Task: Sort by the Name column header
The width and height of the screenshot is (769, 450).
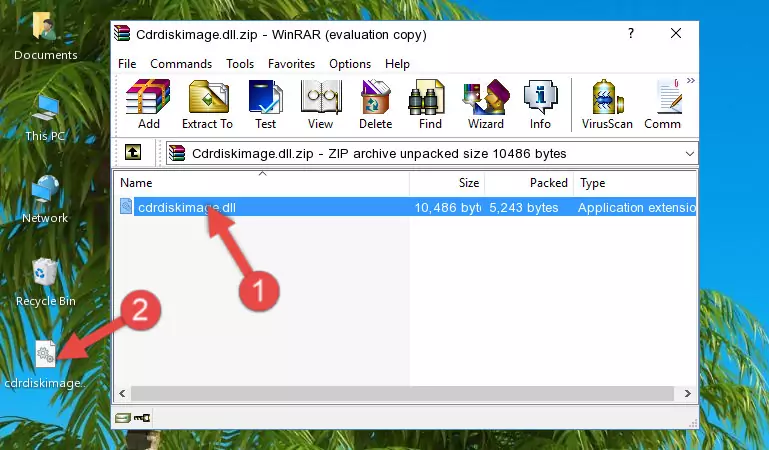Action: point(262,183)
